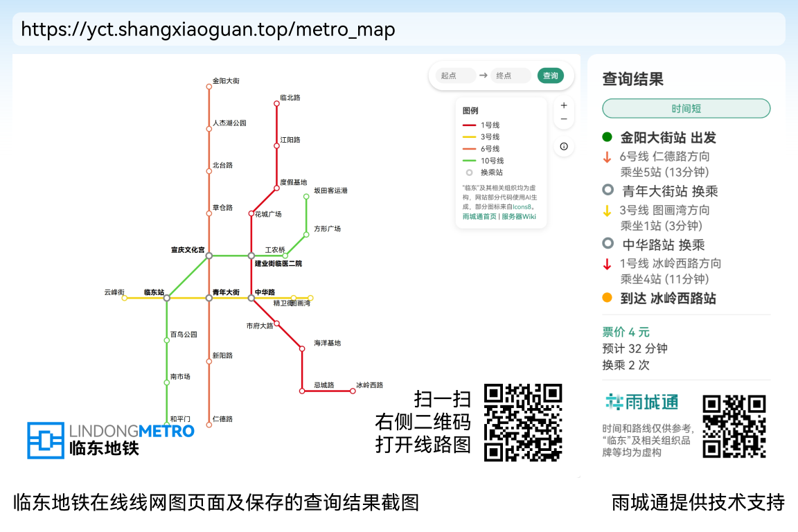The image size is (798, 532).
Task: Select 草仓路 station node
Action: click(209, 213)
